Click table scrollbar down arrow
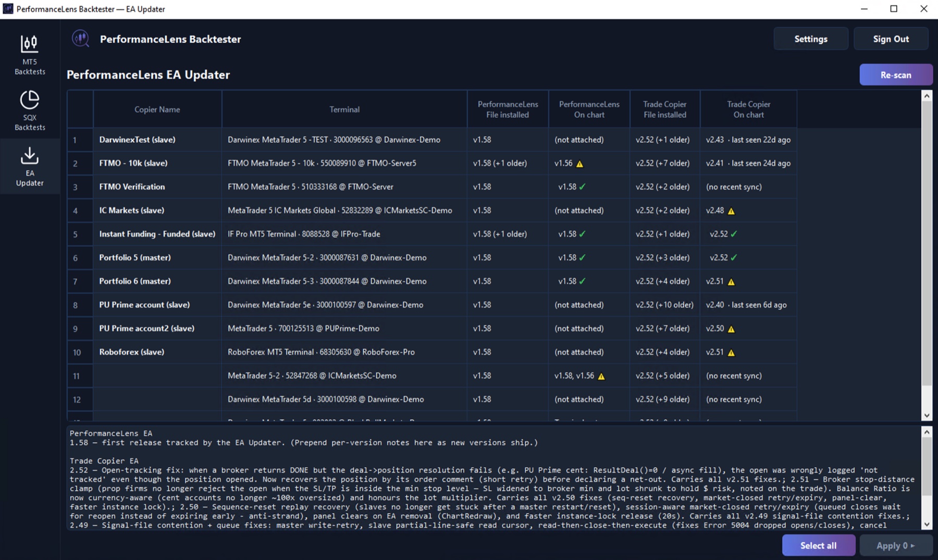 927,415
